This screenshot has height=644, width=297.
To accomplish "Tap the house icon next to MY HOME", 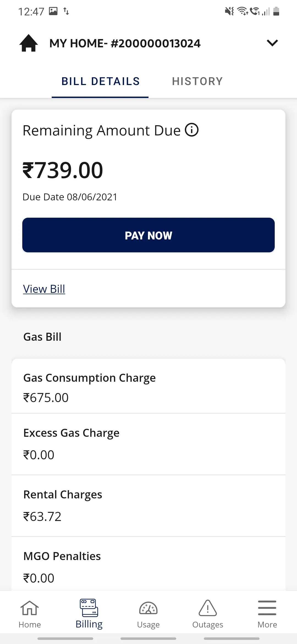I will pos(28,43).
